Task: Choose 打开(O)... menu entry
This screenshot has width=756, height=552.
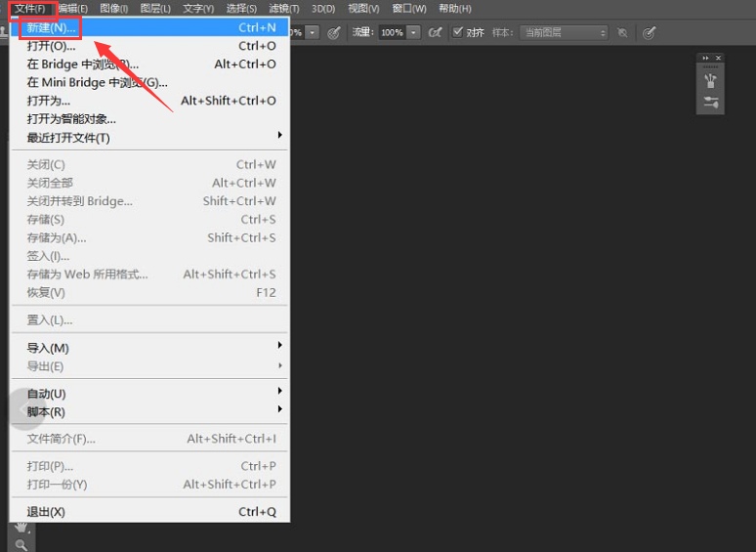Action: tap(51, 46)
